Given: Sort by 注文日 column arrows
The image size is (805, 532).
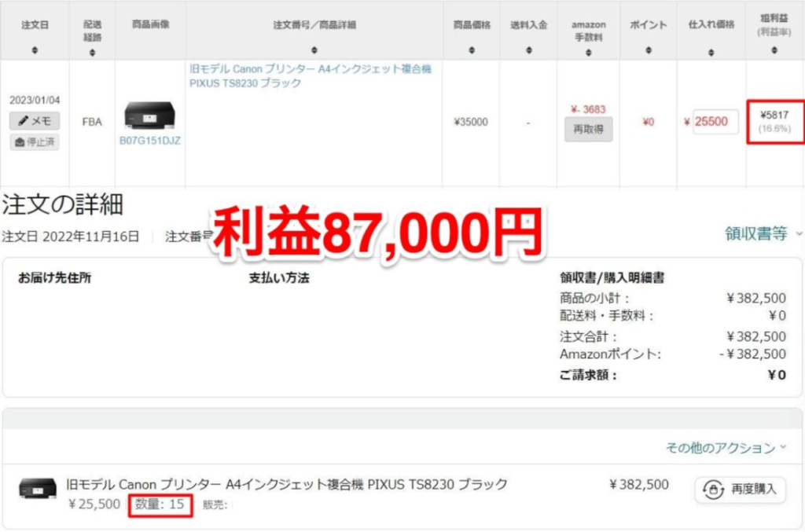Looking at the screenshot, I should (x=35, y=50).
